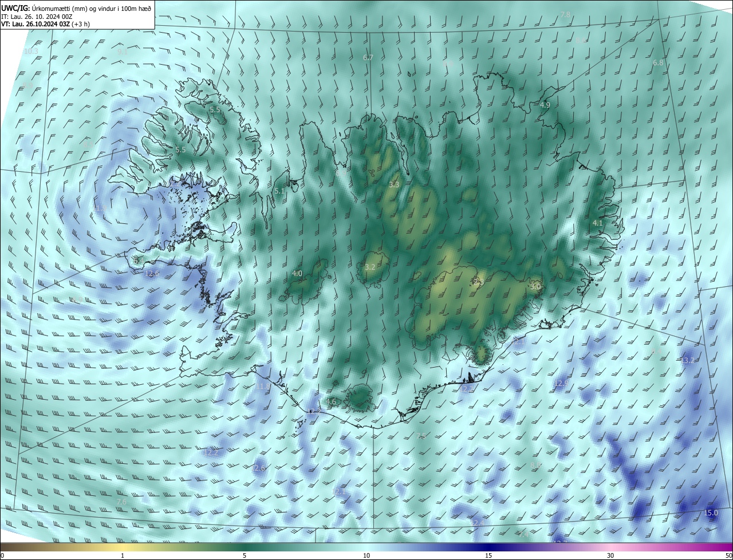733x560 pixels.
Task: Click the 5 tick on the color scale
Action: pyautogui.click(x=245, y=556)
